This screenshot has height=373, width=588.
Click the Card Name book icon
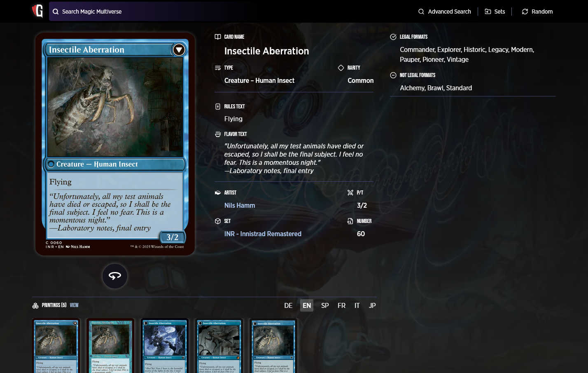tap(217, 37)
